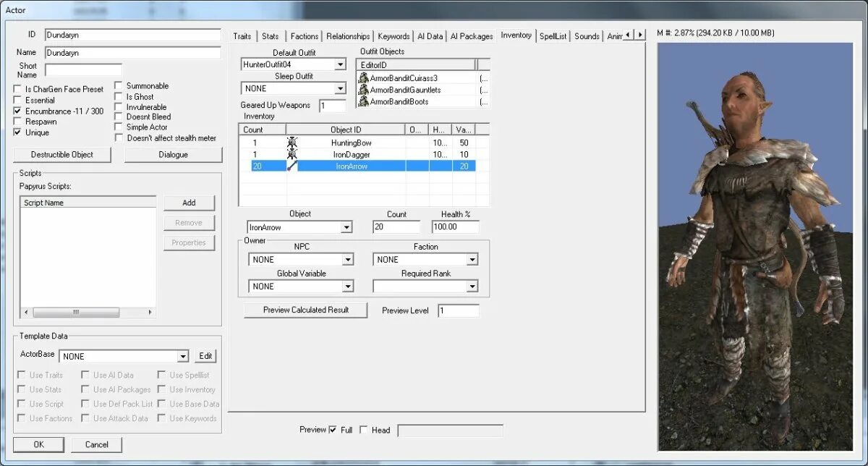
Task: Click the HuntingBow item icon
Action: point(292,143)
